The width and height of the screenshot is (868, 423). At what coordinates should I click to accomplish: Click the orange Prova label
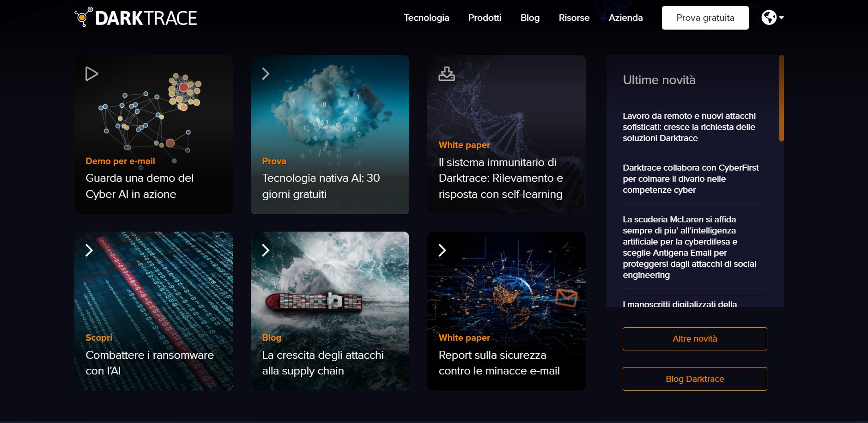(274, 161)
